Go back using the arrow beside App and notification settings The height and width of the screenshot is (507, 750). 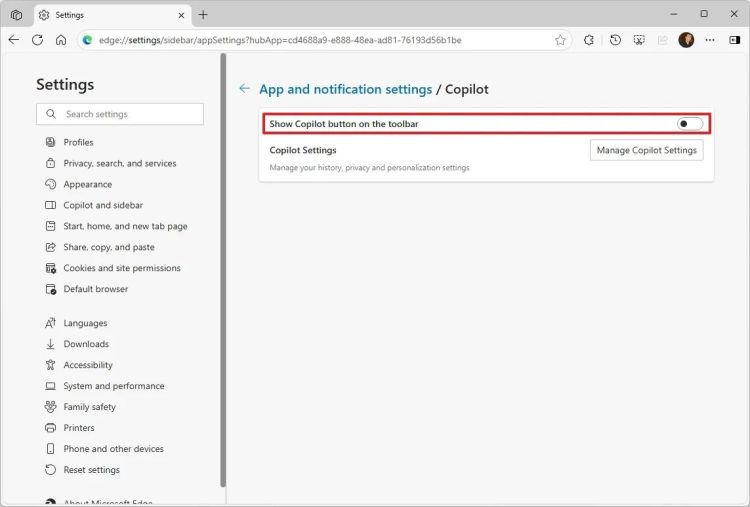[x=244, y=89]
